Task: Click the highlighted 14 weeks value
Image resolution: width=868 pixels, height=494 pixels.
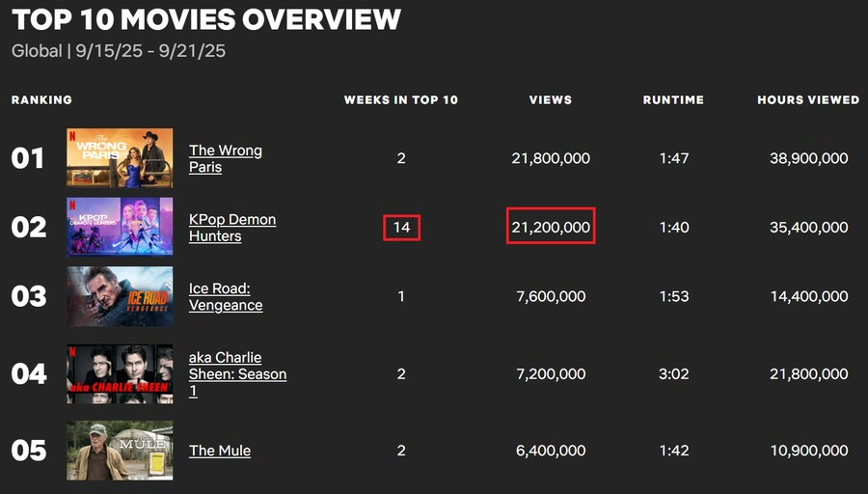Action: point(401,228)
